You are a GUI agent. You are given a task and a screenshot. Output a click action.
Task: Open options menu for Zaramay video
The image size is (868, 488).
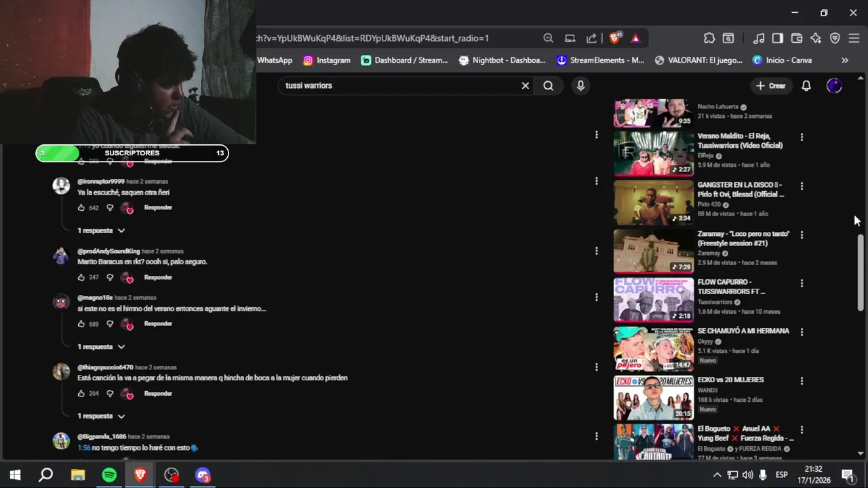click(x=802, y=235)
